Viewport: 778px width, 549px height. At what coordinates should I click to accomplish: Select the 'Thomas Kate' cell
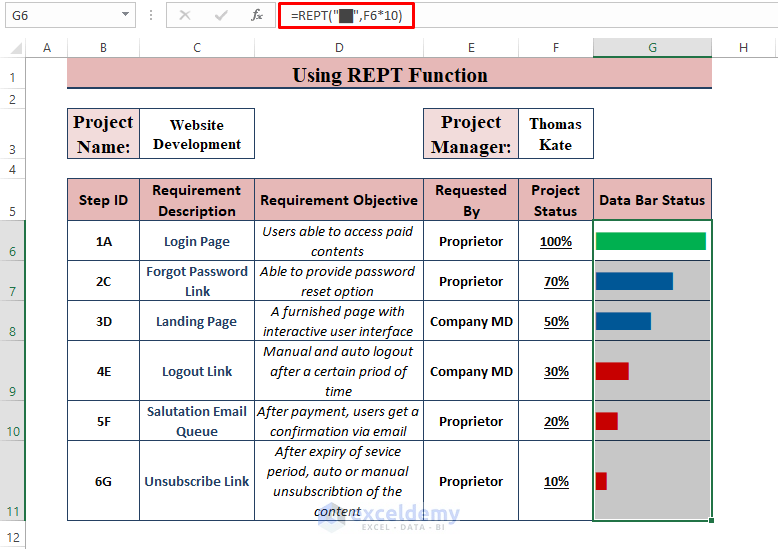556,134
